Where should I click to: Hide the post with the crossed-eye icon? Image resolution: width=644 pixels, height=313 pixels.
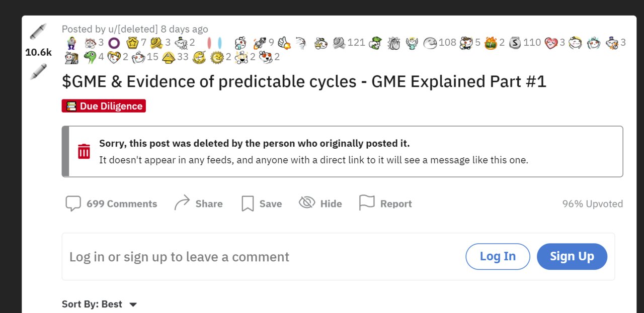(x=307, y=203)
